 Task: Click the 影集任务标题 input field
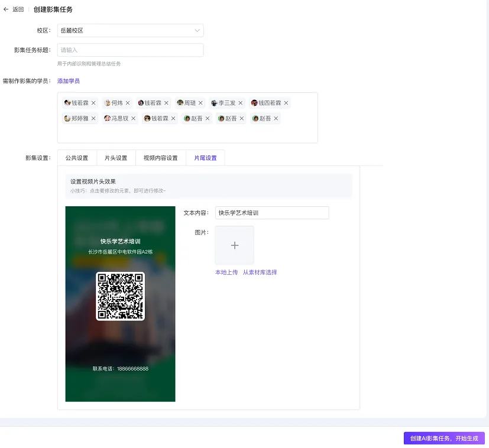click(130, 50)
